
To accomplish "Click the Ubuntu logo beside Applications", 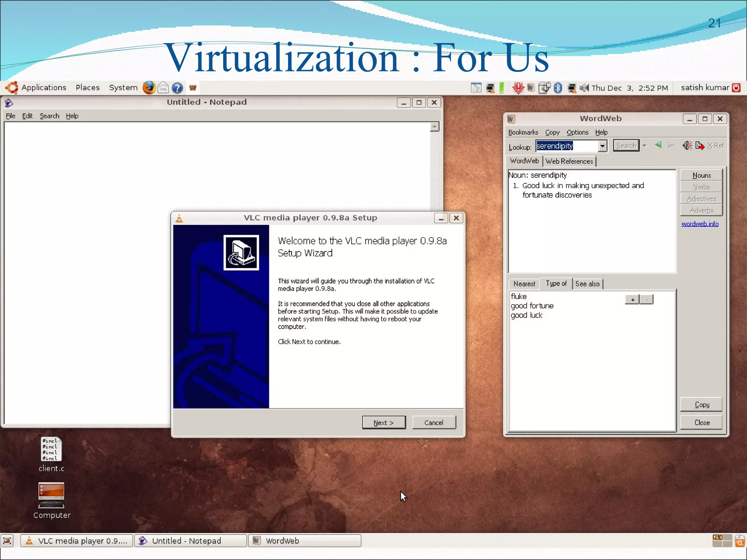I will point(12,87).
